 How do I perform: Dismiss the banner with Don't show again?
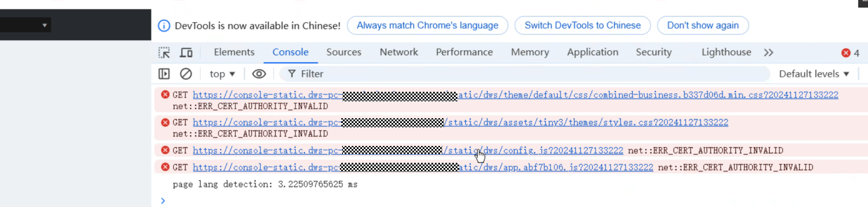pos(702,26)
